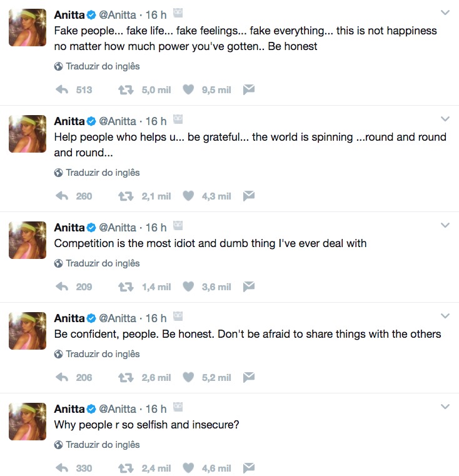
Task: Like the "Help people who helps u" tweet
Action: click(188, 196)
